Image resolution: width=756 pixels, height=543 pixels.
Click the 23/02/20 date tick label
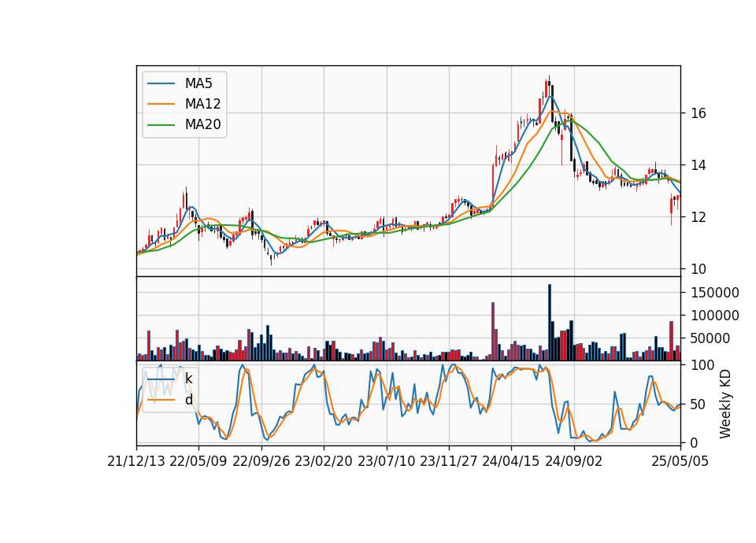pos(324,461)
